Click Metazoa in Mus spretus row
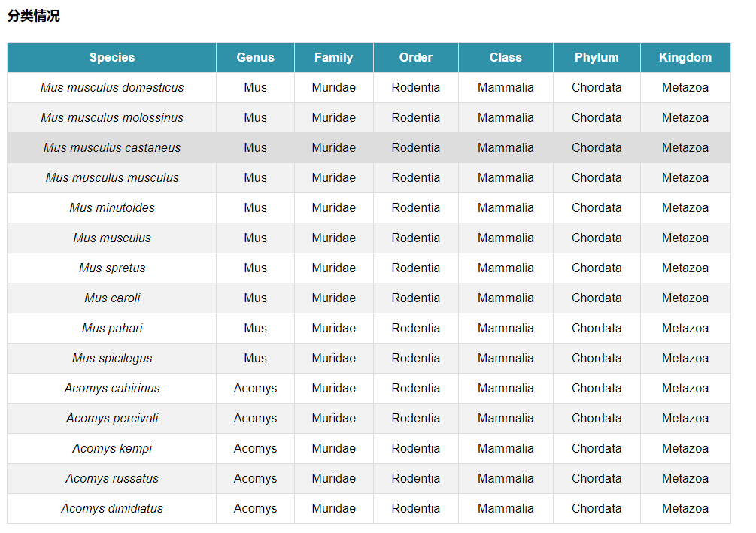Screen dimensions: 756x533 (x=685, y=268)
